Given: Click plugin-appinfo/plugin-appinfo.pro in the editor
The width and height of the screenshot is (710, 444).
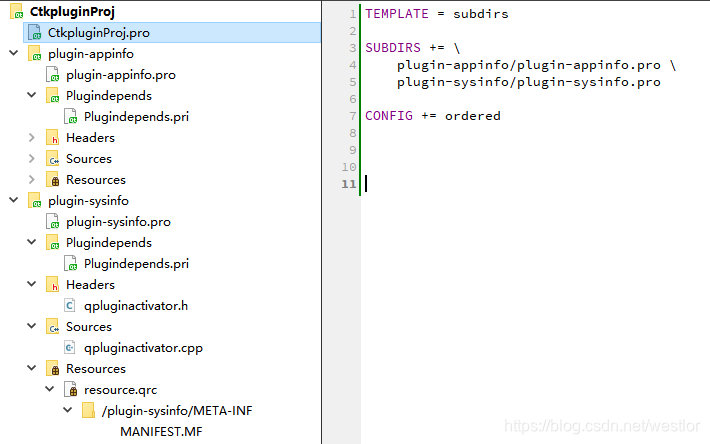Looking at the screenshot, I should coord(529,65).
